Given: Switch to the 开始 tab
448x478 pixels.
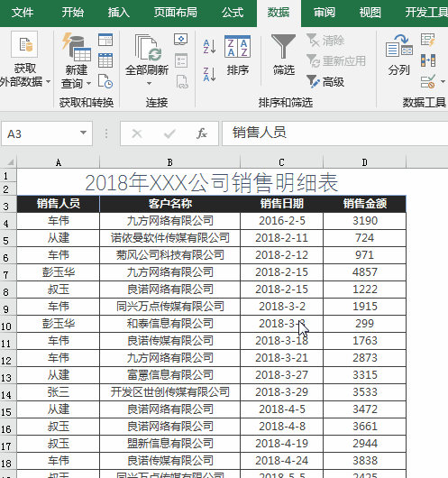Looking at the screenshot, I should point(72,13).
